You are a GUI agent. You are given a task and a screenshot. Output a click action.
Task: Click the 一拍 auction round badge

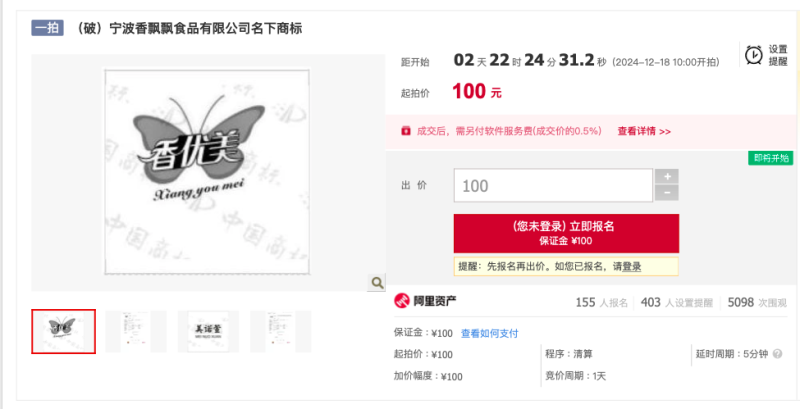(47, 28)
